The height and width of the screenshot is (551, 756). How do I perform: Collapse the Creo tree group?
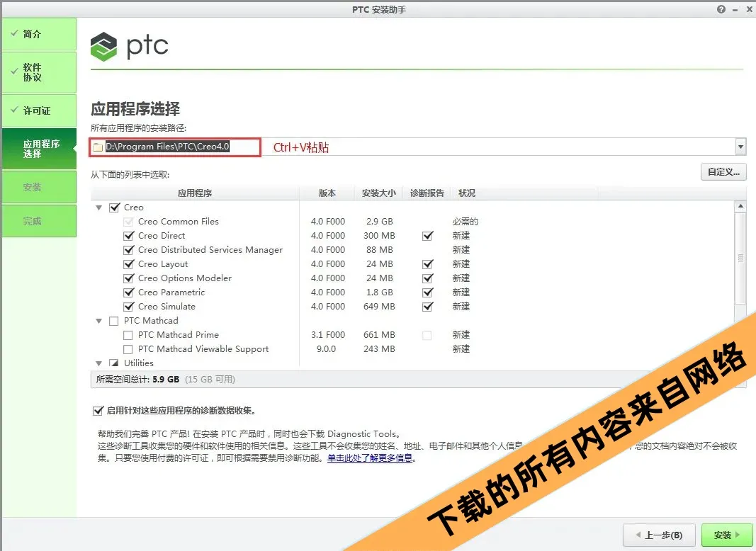click(x=98, y=208)
